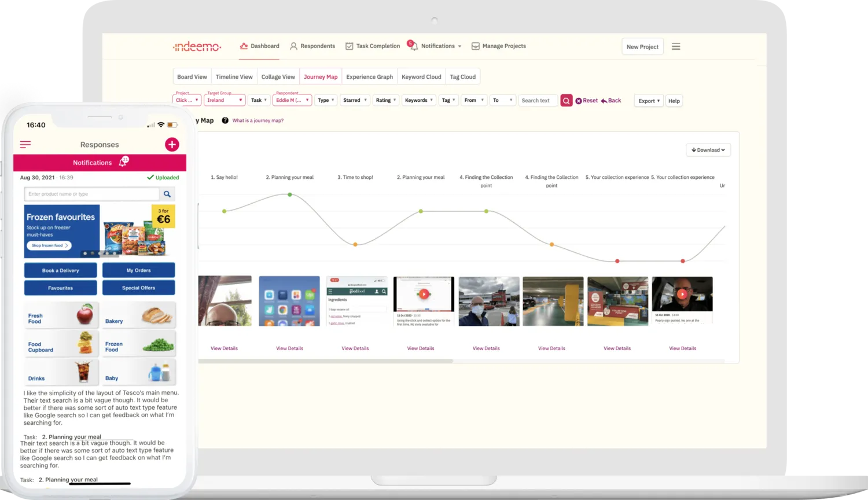Image resolution: width=868 pixels, height=500 pixels.
Task: Tap the Bakery category tile with bread
Action: coord(139,314)
